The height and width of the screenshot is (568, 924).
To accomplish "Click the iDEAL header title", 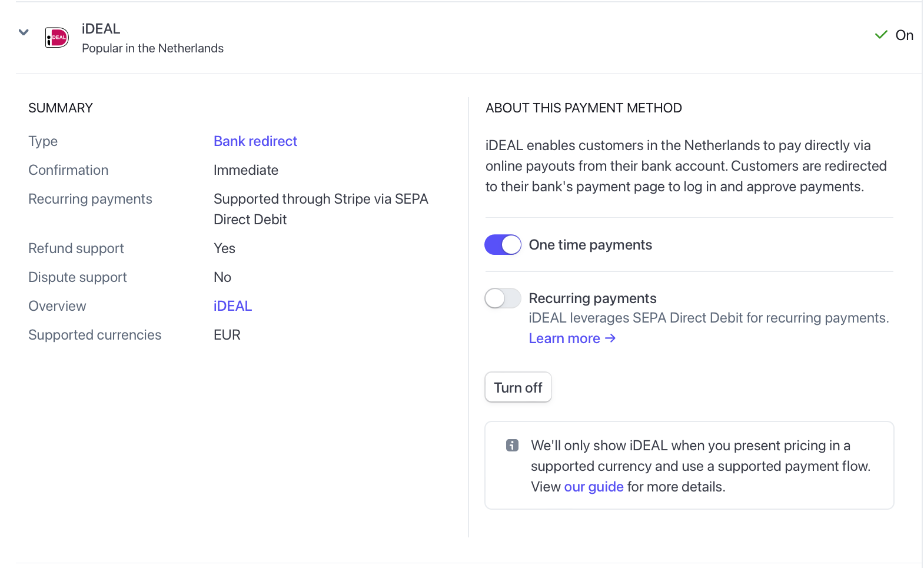I will click(101, 29).
